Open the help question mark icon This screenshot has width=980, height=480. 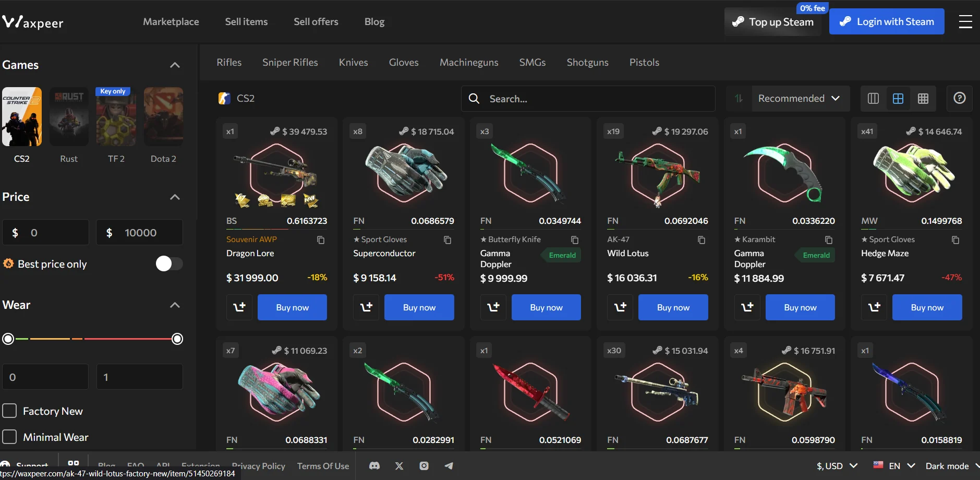(959, 98)
